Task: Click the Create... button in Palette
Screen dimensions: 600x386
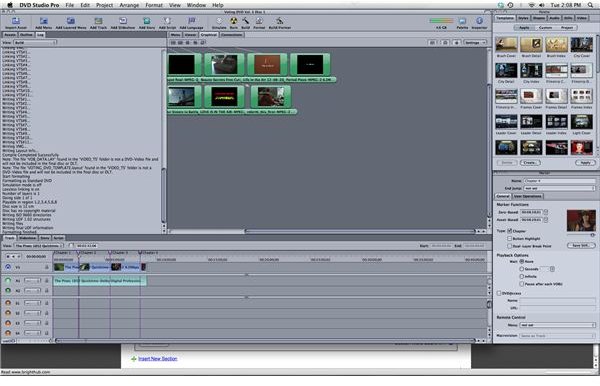Action: pos(530,163)
